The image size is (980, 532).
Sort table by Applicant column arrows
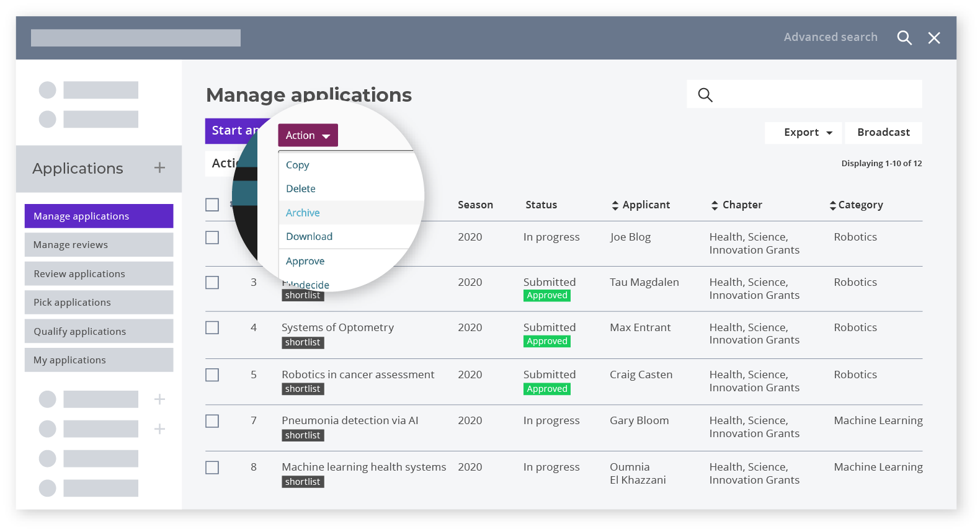615,205
